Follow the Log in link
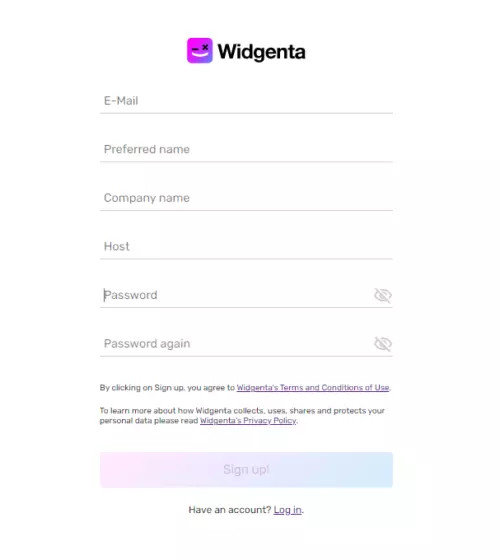This screenshot has height=560, width=500. 288,510
